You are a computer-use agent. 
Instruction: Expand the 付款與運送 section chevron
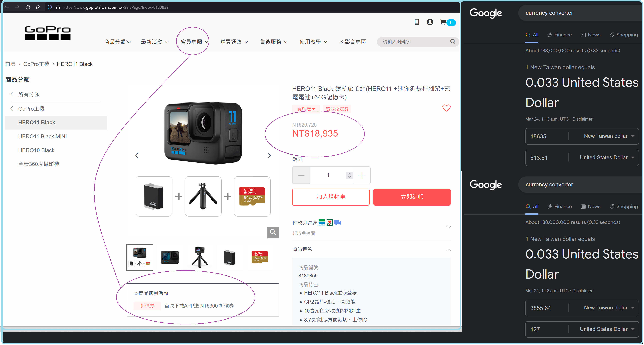(x=448, y=227)
